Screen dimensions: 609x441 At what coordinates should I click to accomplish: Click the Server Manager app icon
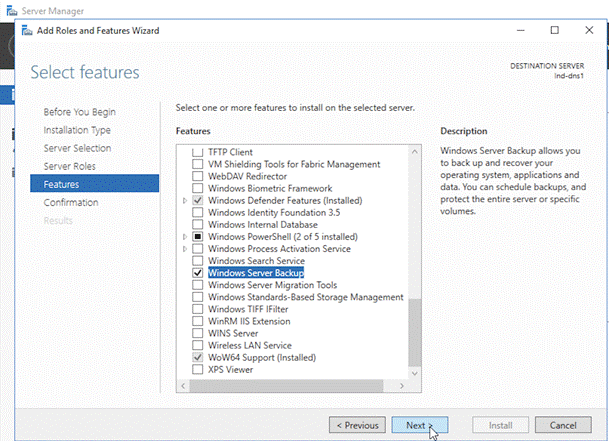pos(12,11)
